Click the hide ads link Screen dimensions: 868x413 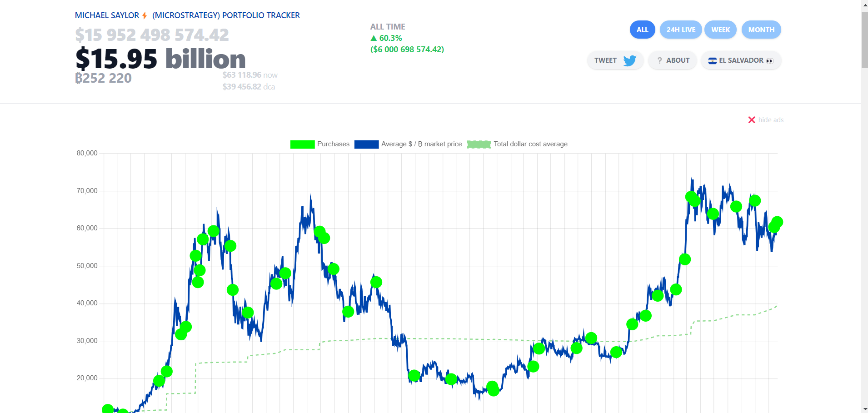(x=771, y=120)
